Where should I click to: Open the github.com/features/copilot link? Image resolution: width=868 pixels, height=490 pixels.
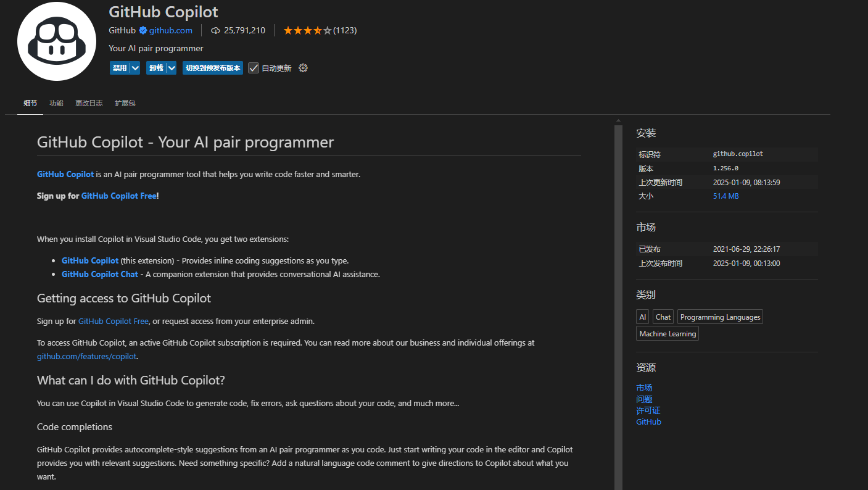coord(86,356)
